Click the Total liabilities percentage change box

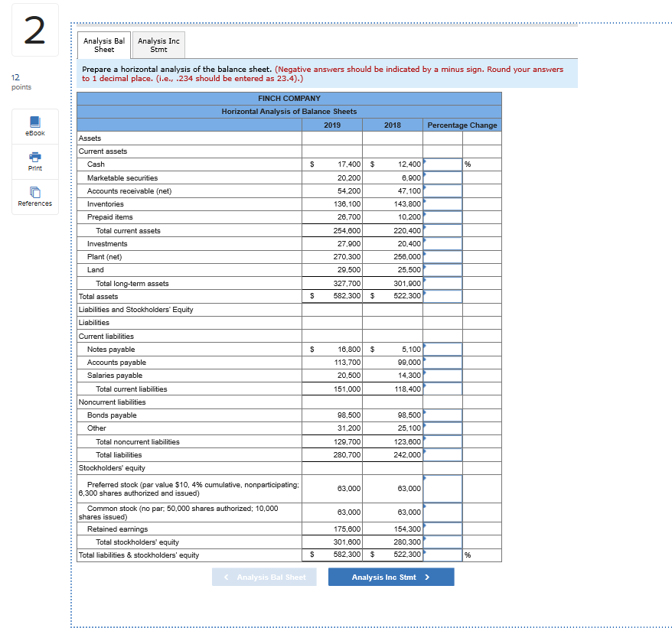(x=442, y=454)
